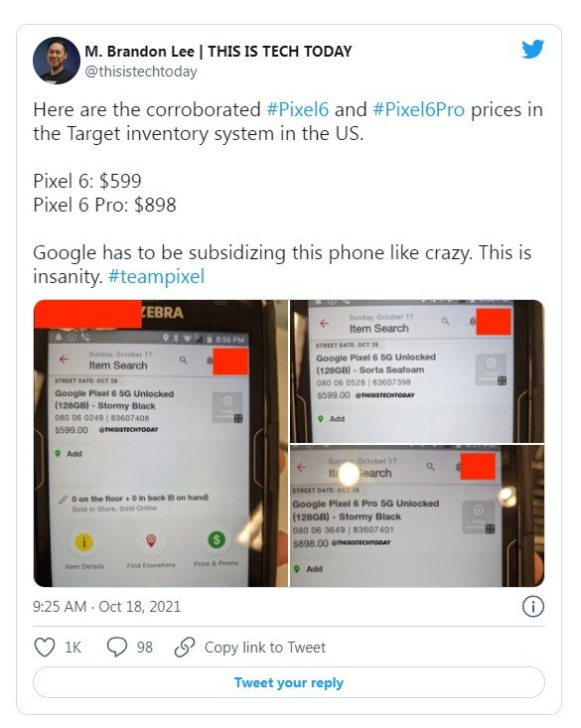Open the @thisistechtoday handle

(141, 72)
